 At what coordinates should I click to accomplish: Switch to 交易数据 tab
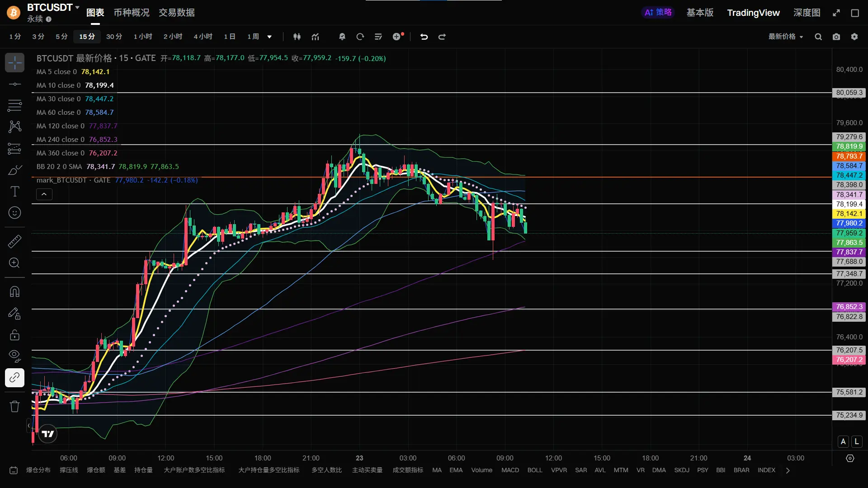(176, 13)
